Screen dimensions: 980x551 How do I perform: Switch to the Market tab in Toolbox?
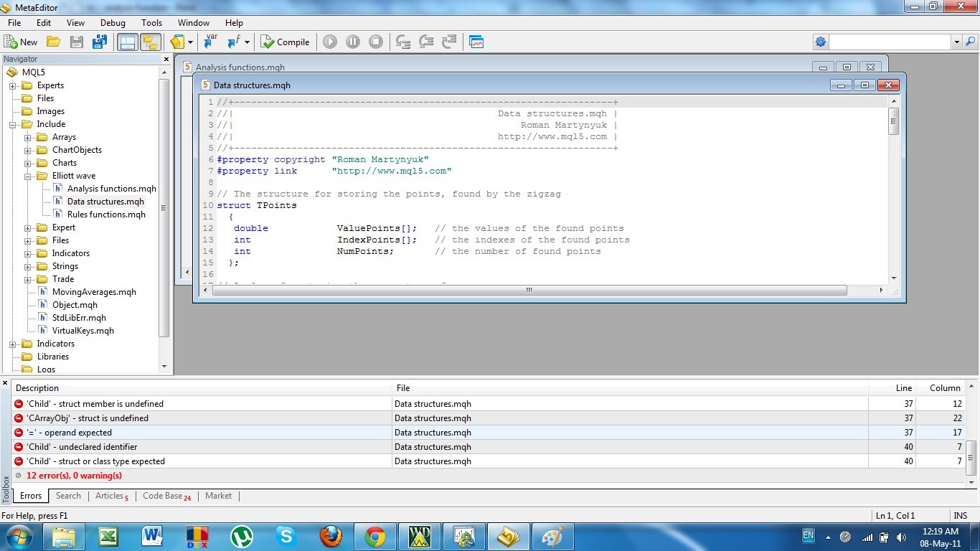218,496
